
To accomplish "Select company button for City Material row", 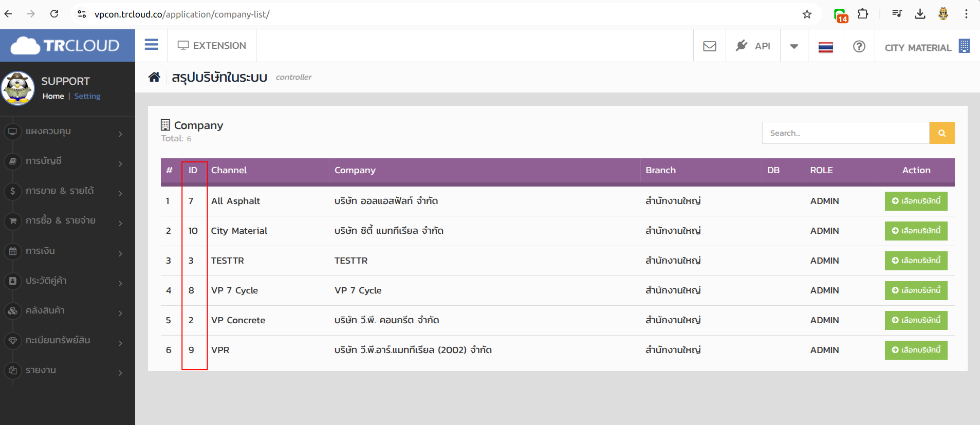I will pos(916,231).
